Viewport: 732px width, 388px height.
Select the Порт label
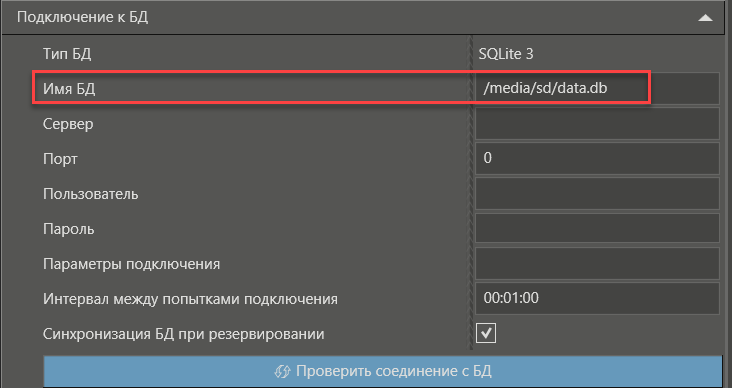pyautogui.click(x=60, y=159)
